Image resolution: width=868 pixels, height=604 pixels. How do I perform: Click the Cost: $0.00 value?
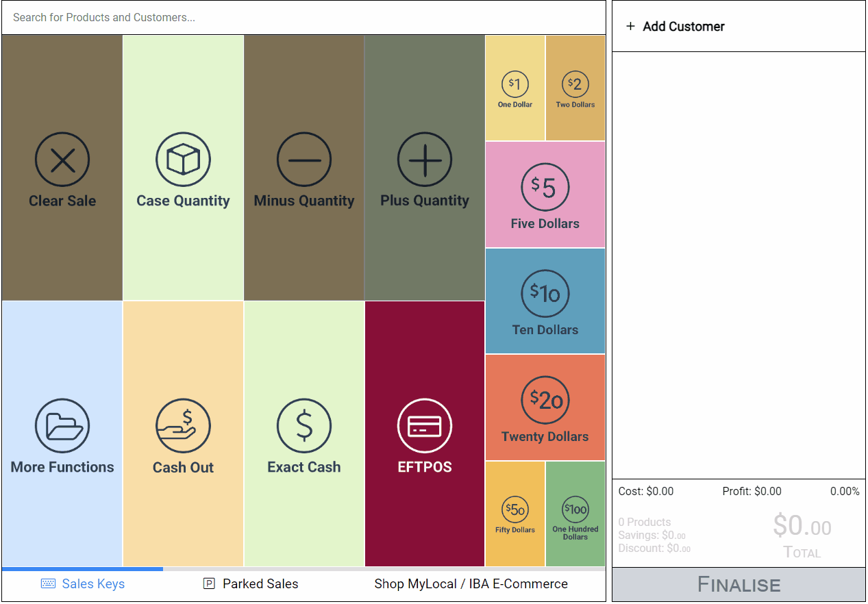(646, 492)
